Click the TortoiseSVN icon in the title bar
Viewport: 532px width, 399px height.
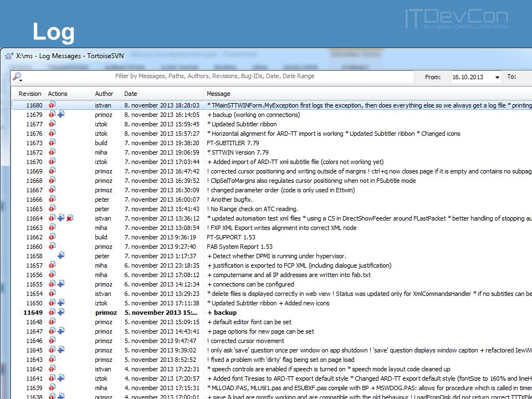click(9, 56)
